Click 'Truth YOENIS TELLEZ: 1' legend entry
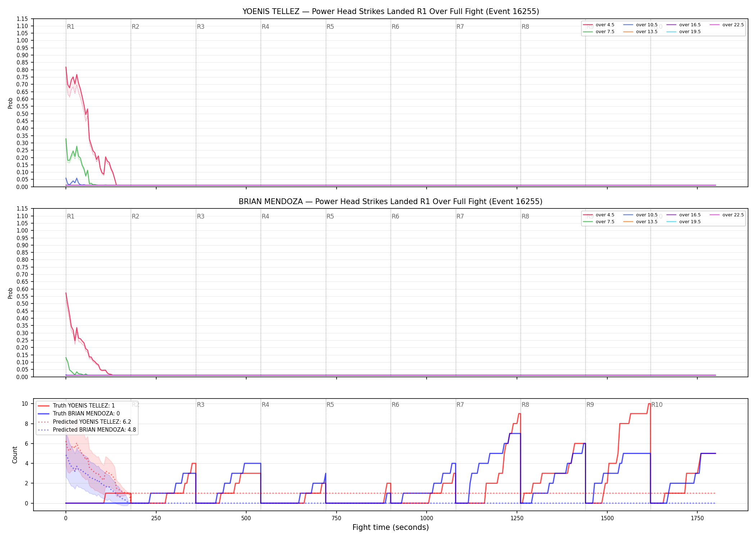756x540 pixels. 76,405
